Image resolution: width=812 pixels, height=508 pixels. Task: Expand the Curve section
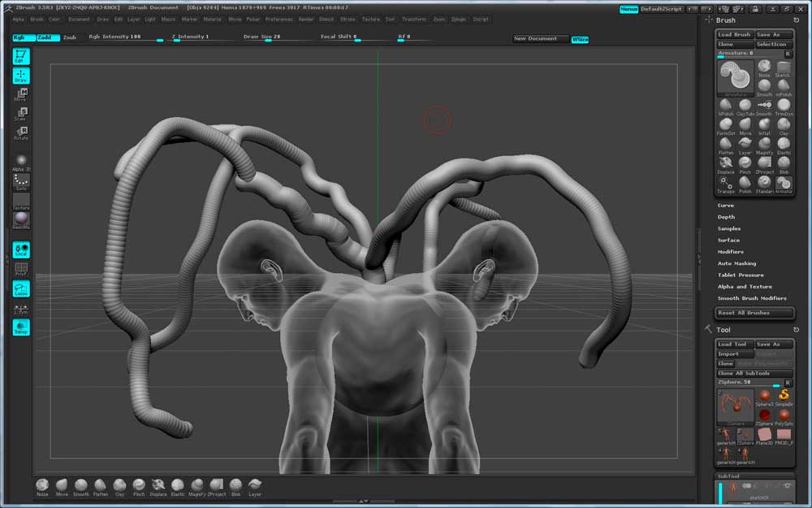click(725, 206)
